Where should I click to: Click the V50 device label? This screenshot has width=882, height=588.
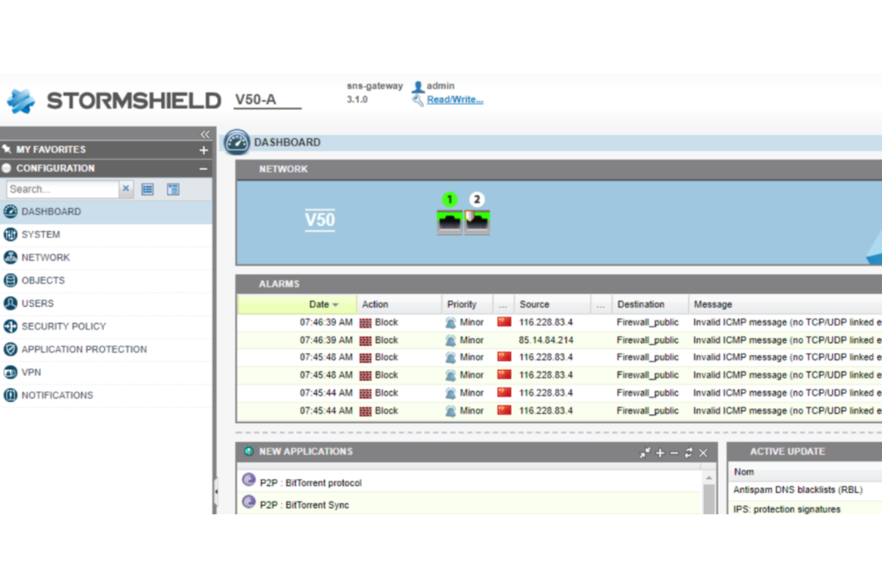(320, 220)
